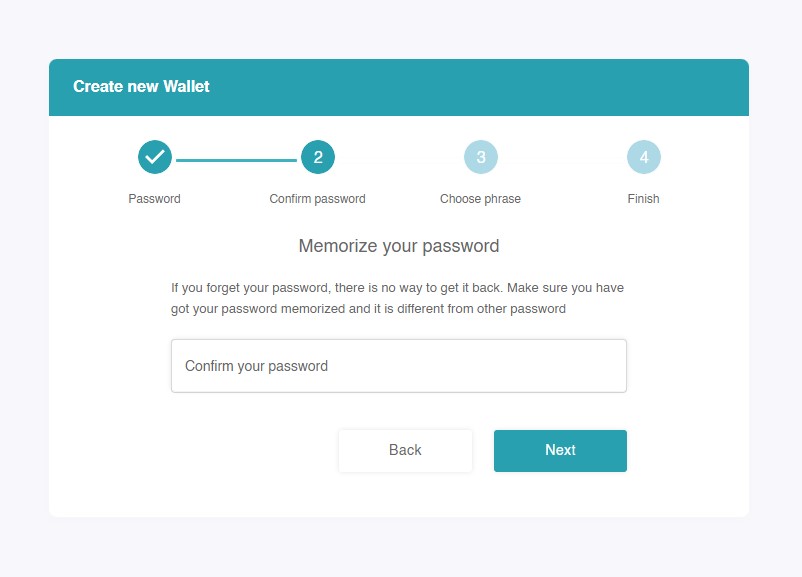Image resolution: width=802 pixels, height=577 pixels.
Task: Click the "Create new Wallet" header title
Action: 141,87
